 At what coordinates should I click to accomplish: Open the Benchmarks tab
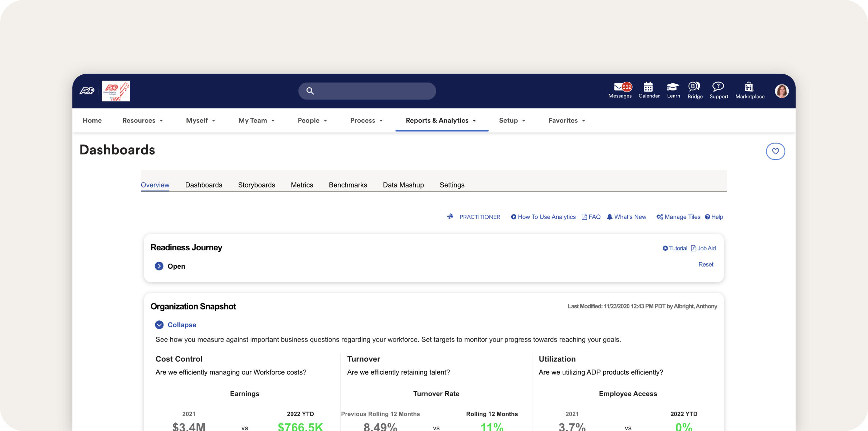pos(347,185)
